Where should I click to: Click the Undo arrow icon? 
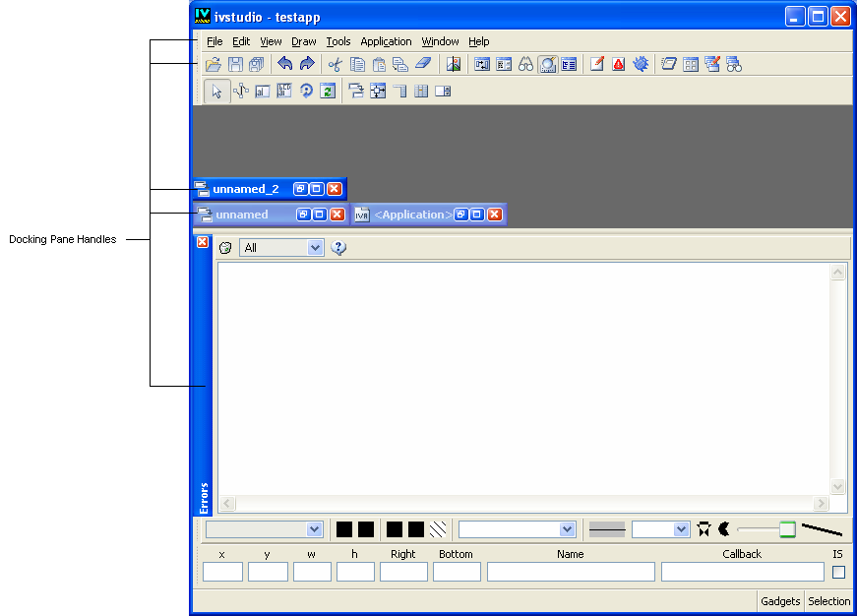coord(285,65)
